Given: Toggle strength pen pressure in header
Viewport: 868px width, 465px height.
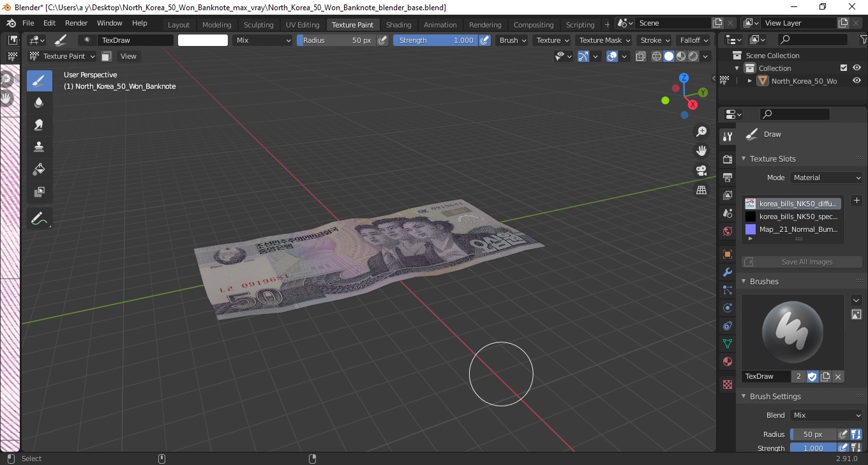Looking at the screenshot, I should point(485,40).
